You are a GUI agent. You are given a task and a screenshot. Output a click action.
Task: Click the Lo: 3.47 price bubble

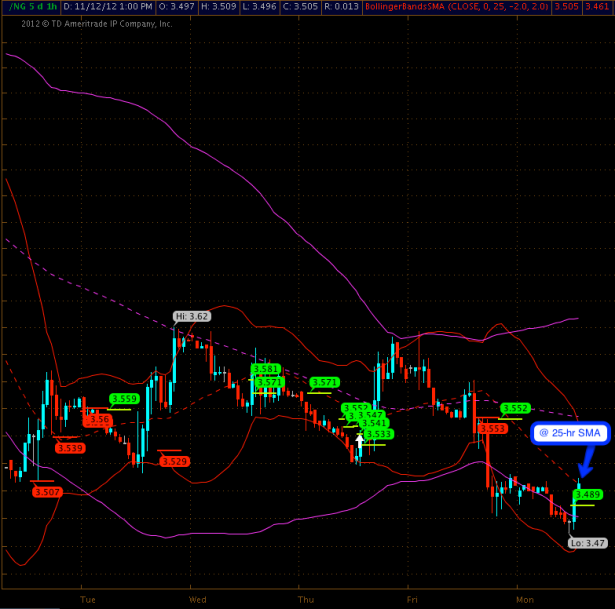point(587,543)
